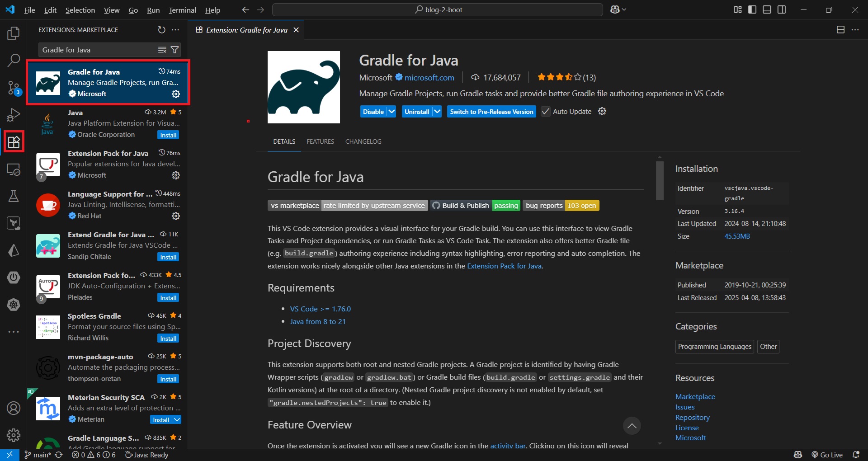Show additional views ellipsis in activity bar
This screenshot has height=461, width=868.
(x=14, y=332)
